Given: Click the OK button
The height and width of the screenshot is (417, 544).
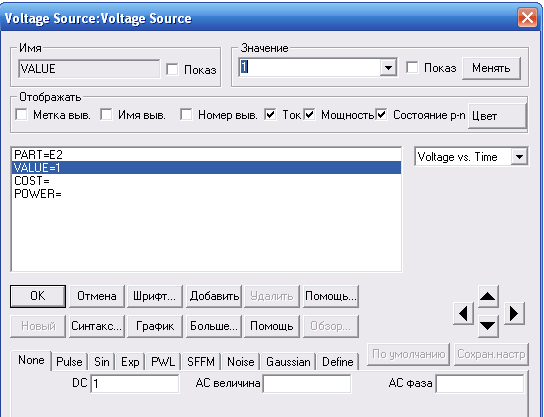Looking at the screenshot, I should click(38, 296).
